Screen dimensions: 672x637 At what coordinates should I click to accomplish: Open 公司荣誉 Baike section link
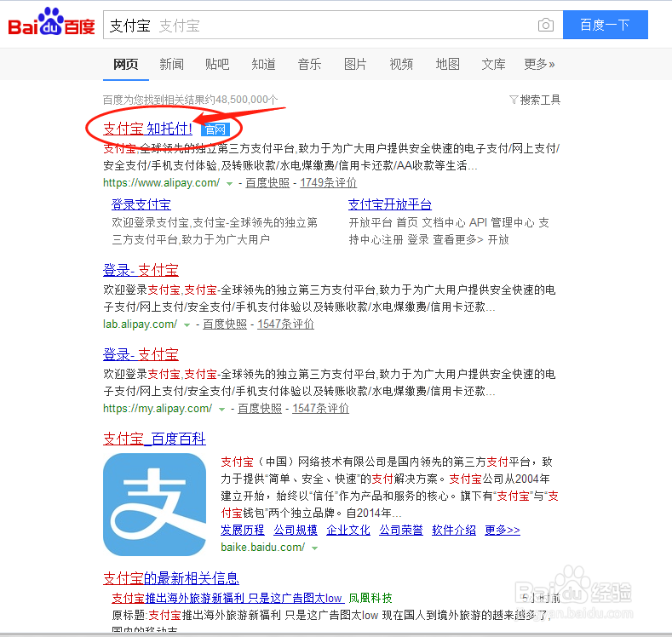coord(400,531)
